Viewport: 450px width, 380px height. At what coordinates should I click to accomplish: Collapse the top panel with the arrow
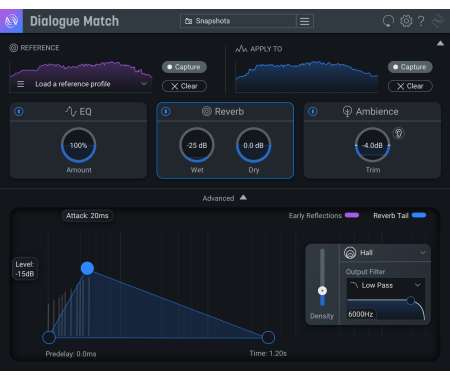pyautogui.click(x=440, y=43)
